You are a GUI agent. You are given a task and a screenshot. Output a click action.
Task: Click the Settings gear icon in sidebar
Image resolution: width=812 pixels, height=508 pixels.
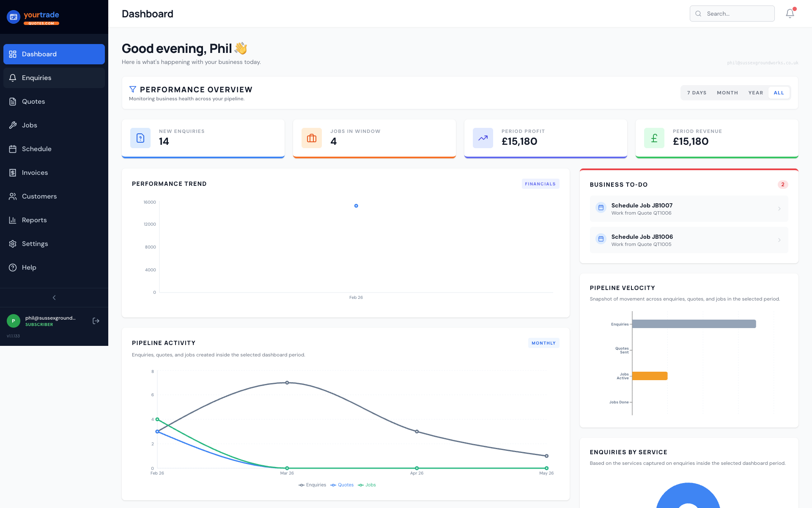13,244
